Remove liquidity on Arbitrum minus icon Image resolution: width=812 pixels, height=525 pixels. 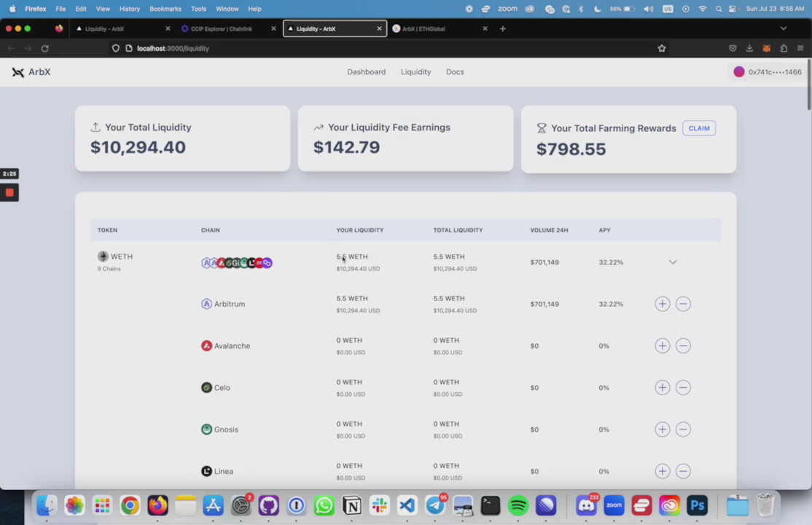click(x=683, y=304)
